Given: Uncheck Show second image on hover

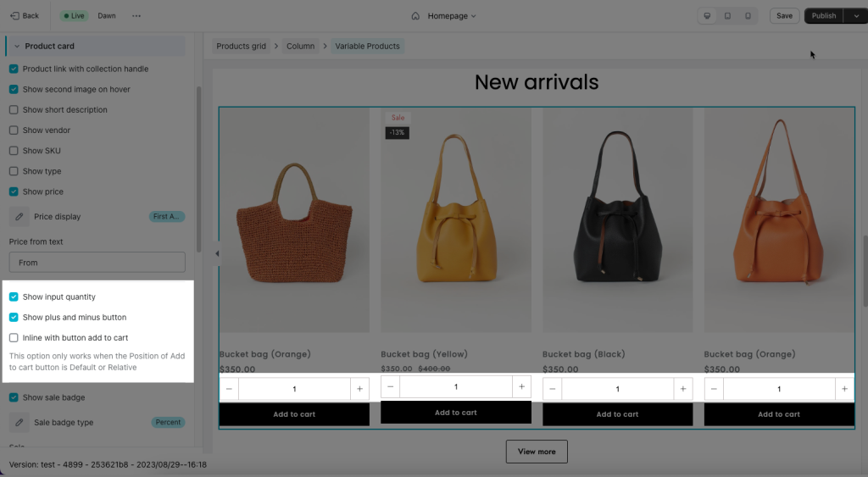Looking at the screenshot, I should pos(14,89).
